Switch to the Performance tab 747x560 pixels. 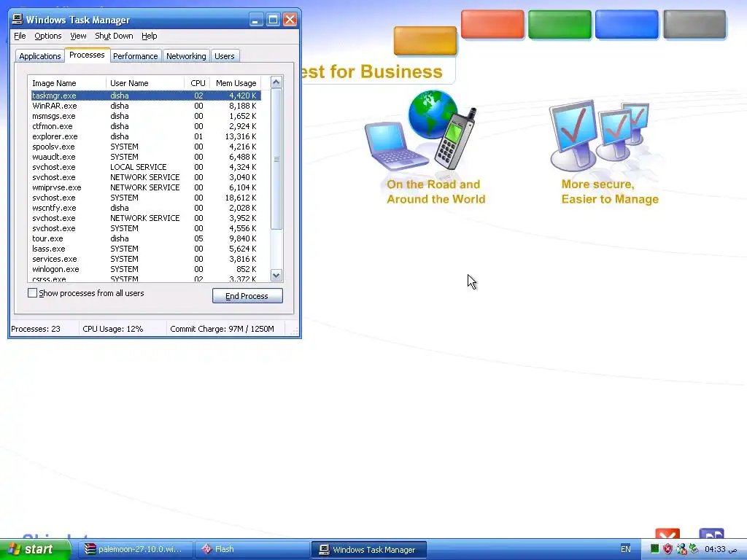(x=135, y=55)
